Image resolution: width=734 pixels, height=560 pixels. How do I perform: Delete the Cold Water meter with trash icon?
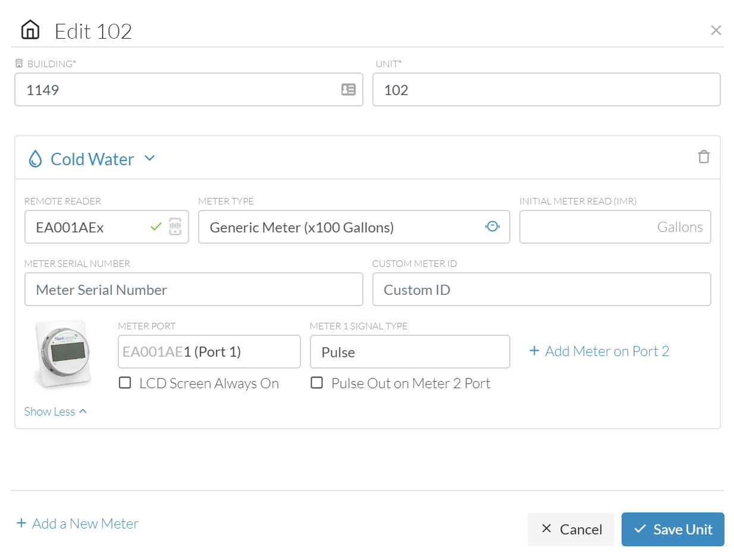[704, 157]
